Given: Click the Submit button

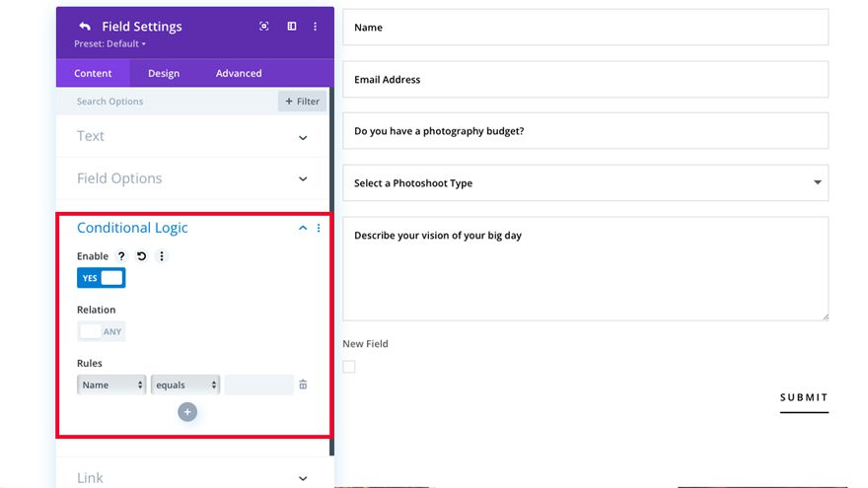Looking at the screenshot, I should [804, 397].
